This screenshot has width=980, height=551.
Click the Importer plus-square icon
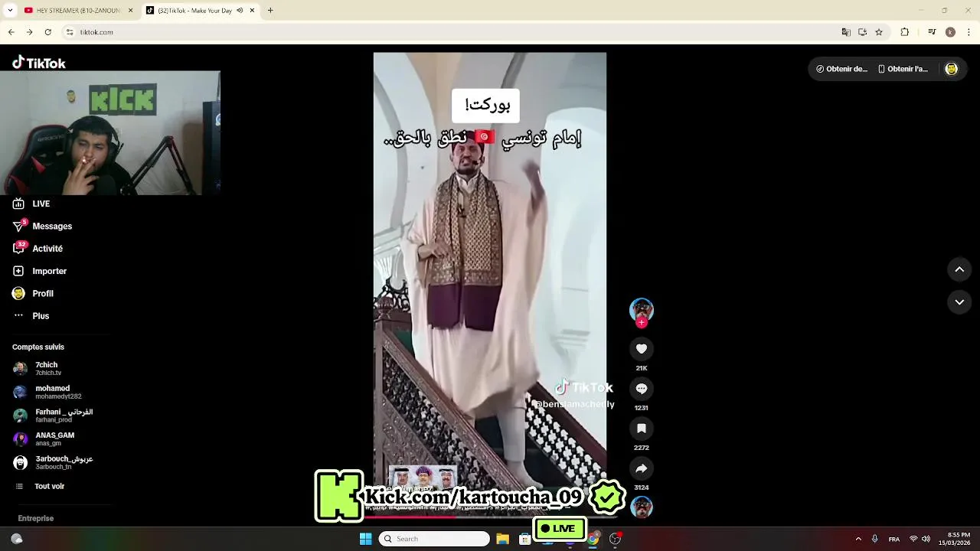18,271
